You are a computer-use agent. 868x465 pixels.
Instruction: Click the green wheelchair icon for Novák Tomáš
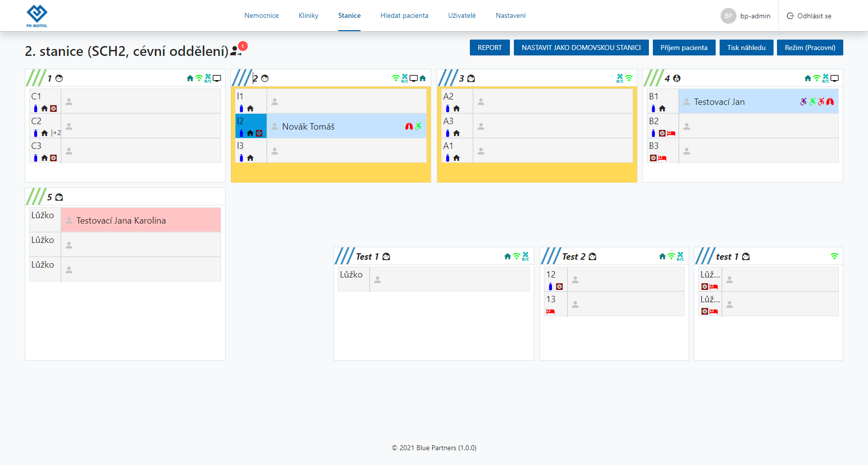[x=418, y=127]
